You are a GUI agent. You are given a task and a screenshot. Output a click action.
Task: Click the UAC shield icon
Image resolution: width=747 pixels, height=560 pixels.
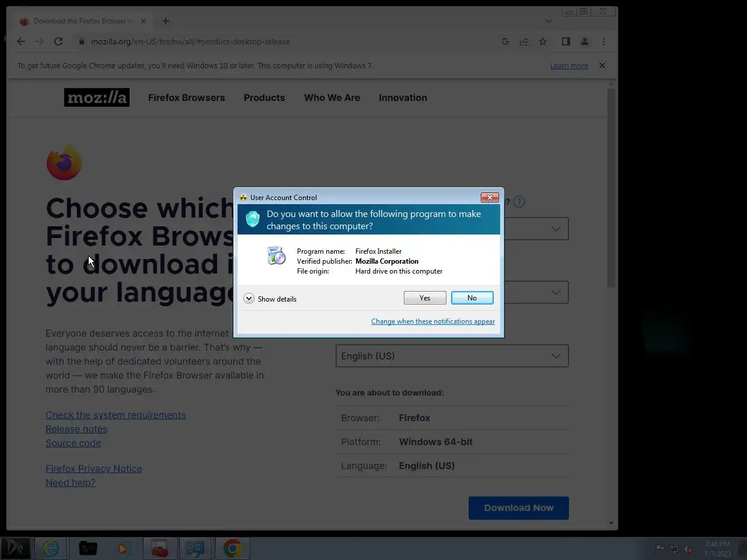click(x=253, y=219)
